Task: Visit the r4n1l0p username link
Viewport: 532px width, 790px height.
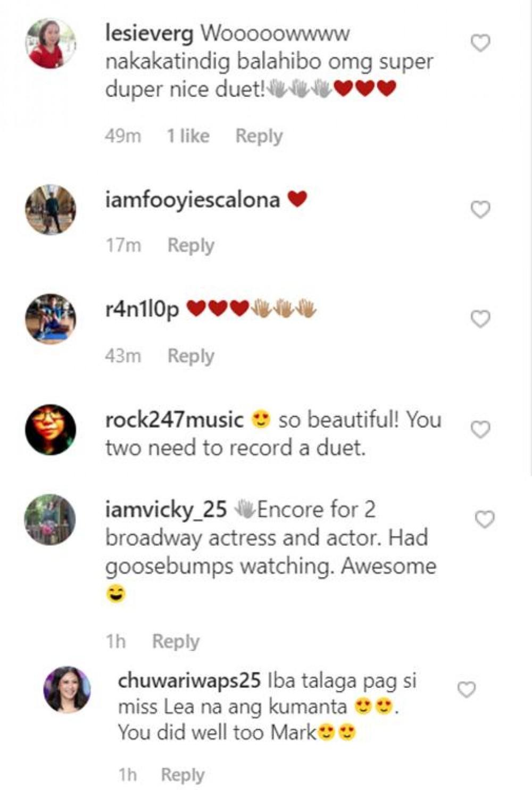Action: pyautogui.click(x=142, y=309)
